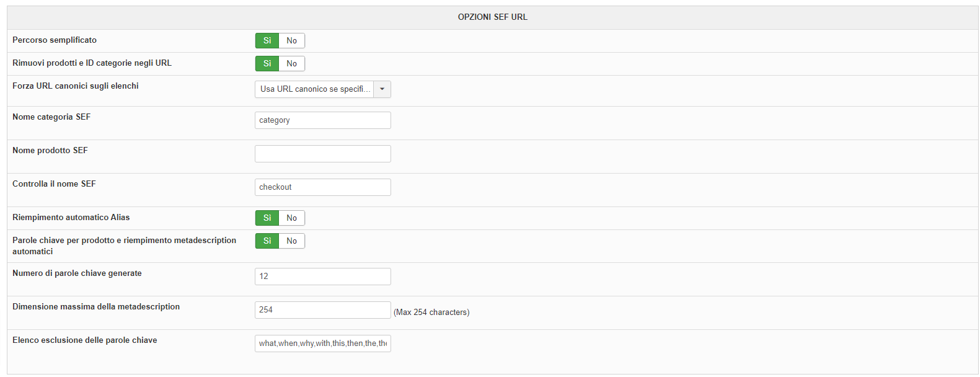Choose No for Rimuovi prodotti e ID categorie
This screenshot has width=980, height=377.
(x=291, y=64)
